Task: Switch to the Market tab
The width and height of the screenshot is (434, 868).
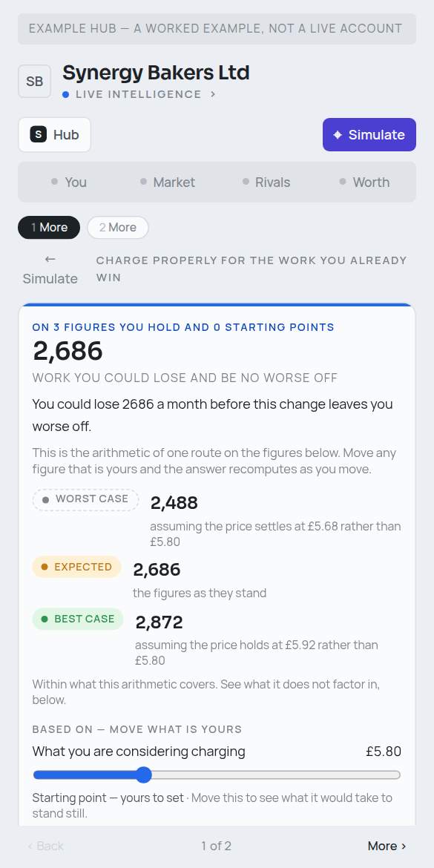Action: click(168, 182)
